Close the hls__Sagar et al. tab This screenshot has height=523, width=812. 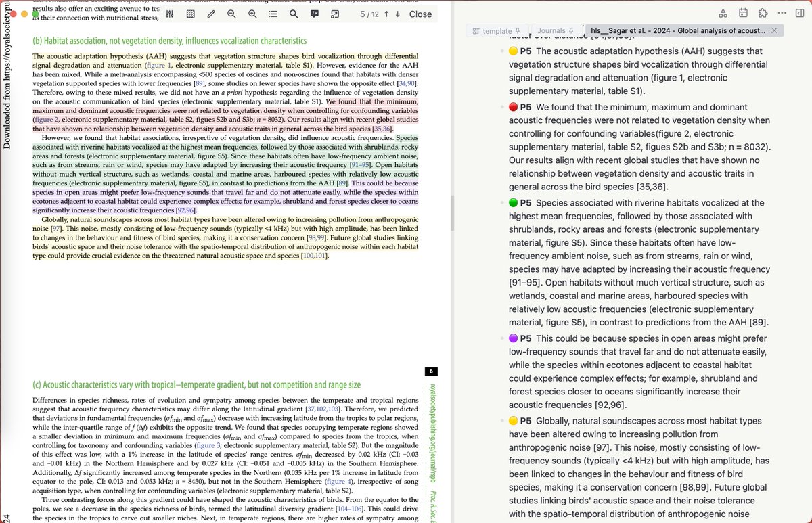(774, 31)
